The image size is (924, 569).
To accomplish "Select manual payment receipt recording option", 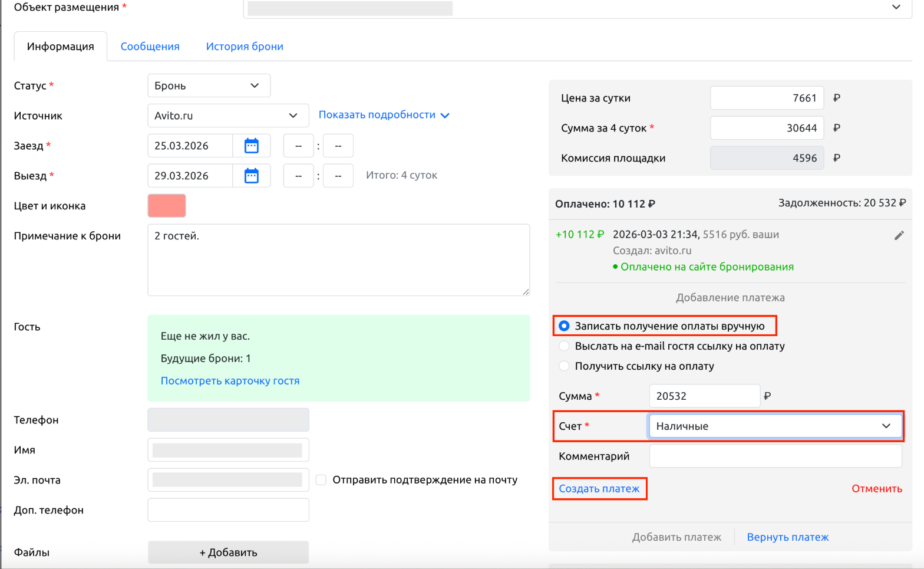I will tap(564, 326).
